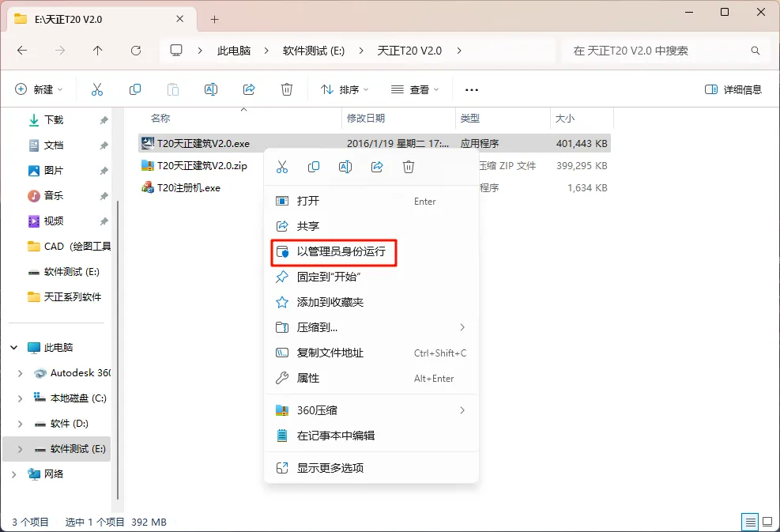Click the Cut icon in the Explorer toolbar
Image resolution: width=780 pixels, height=532 pixels.
[x=97, y=89]
